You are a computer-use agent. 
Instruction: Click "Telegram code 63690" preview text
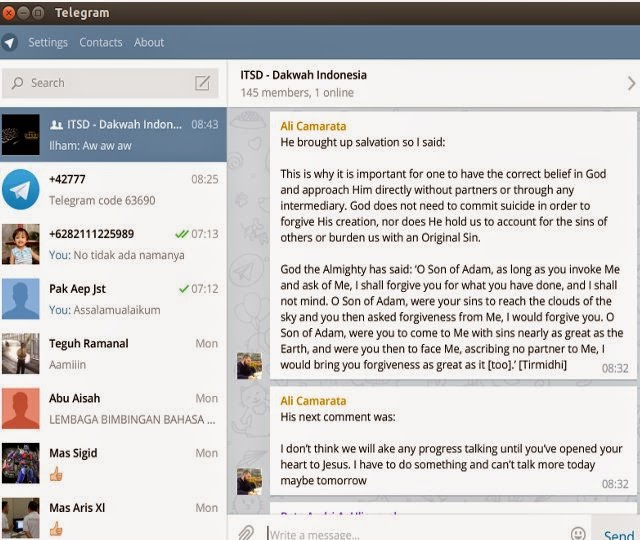point(102,200)
